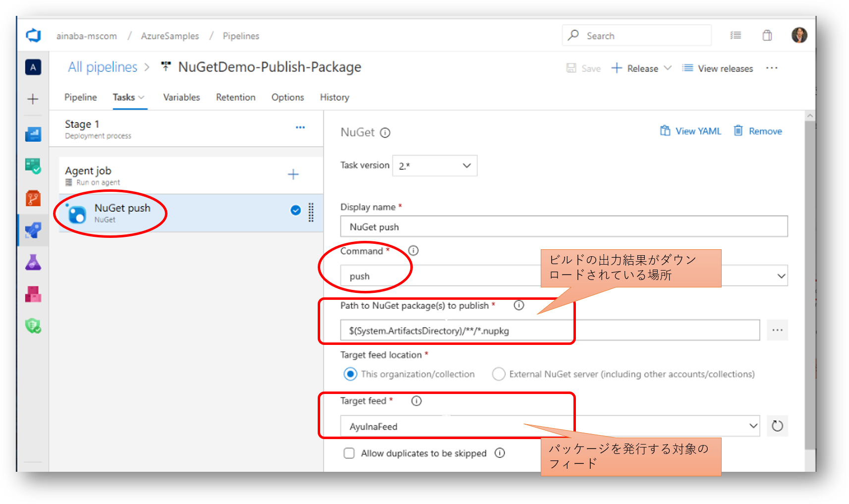Switch to the Variables tab
The height and width of the screenshot is (504, 849).
[x=181, y=98]
